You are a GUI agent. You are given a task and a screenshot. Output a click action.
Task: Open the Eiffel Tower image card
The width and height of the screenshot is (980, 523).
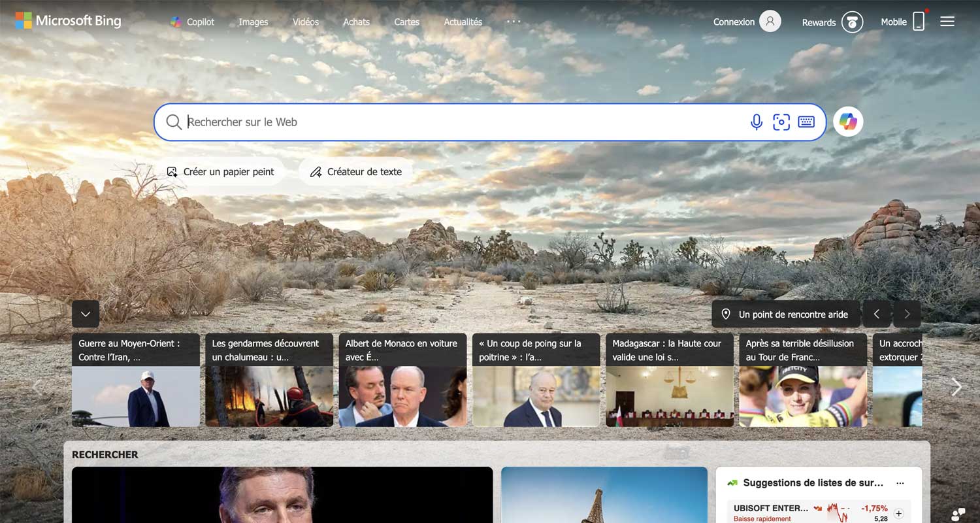pos(604,495)
